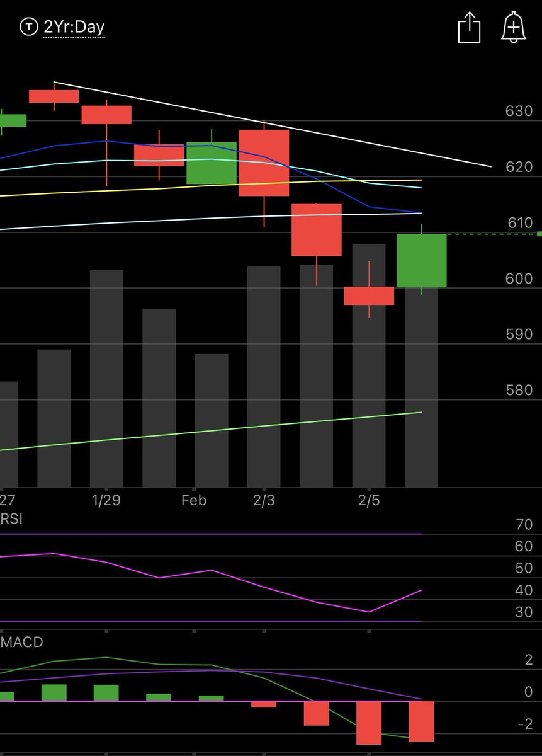Screen dimensions: 542x756
Task: Select the latest green candle near 610
Action: click(421, 261)
